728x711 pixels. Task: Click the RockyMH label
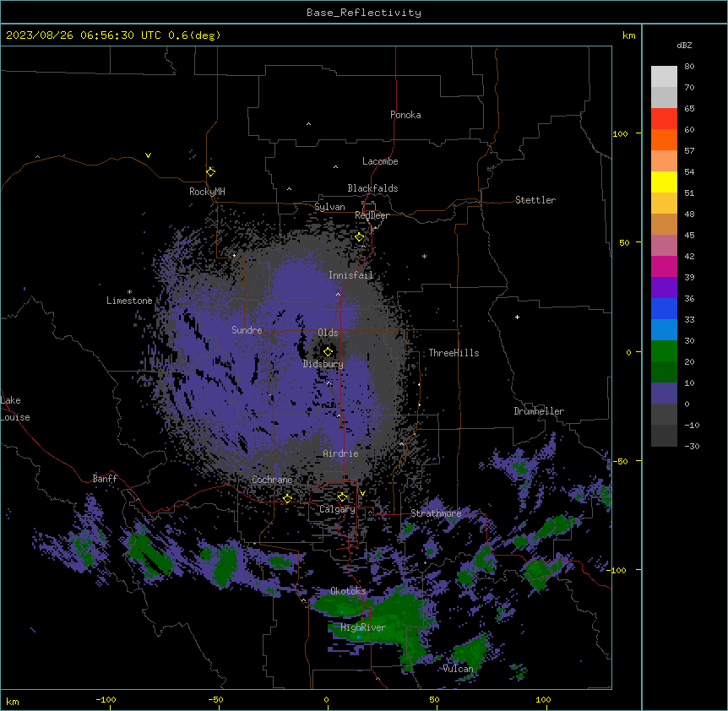[207, 192]
